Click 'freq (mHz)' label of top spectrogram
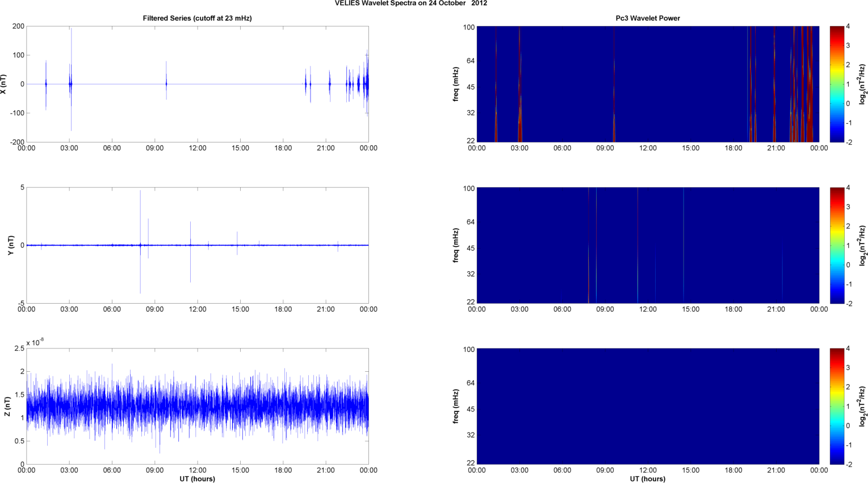This screenshot has height=483, width=868. coord(456,84)
